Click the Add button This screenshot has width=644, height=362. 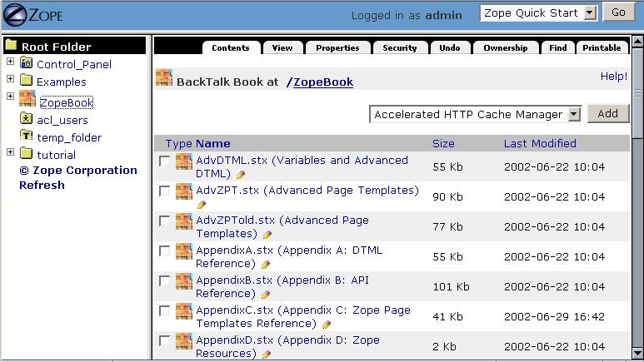pos(608,114)
